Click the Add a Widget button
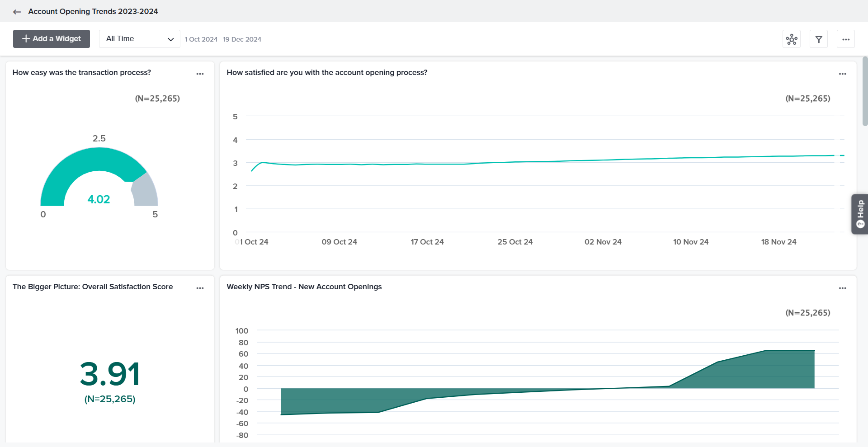Image resolution: width=868 pixels, height=447 pixels. (52, 39)
